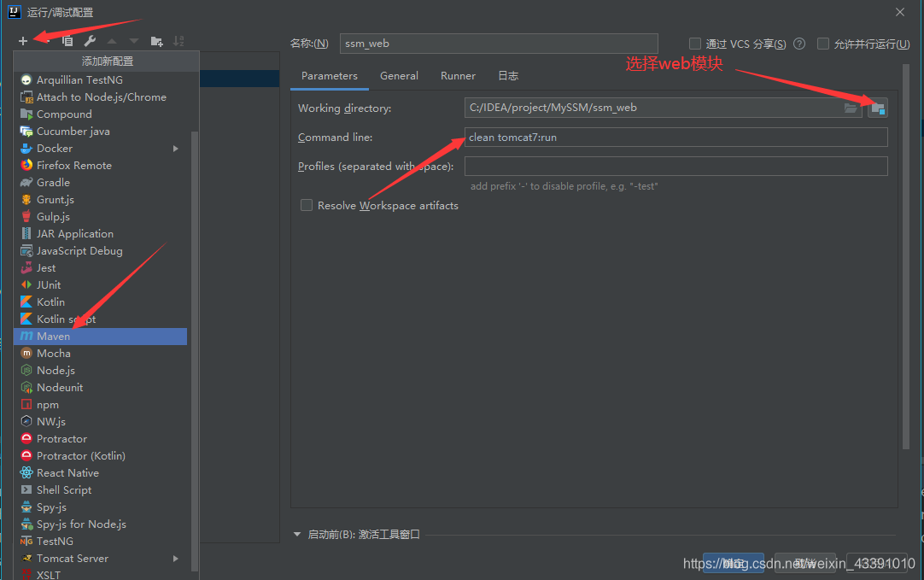Check Resolve Workspace artifacts

coord(307,205)
